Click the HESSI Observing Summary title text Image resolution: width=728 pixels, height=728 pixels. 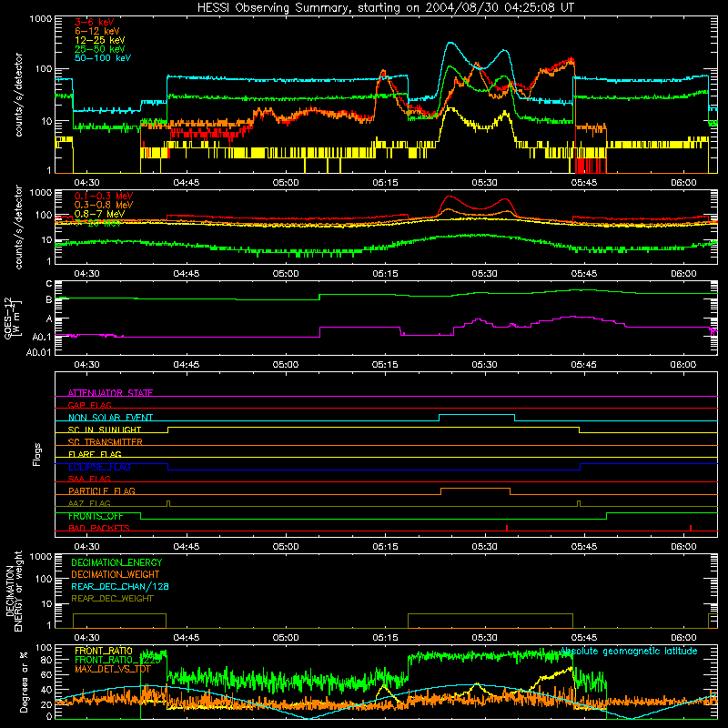[x=386, y=8]
